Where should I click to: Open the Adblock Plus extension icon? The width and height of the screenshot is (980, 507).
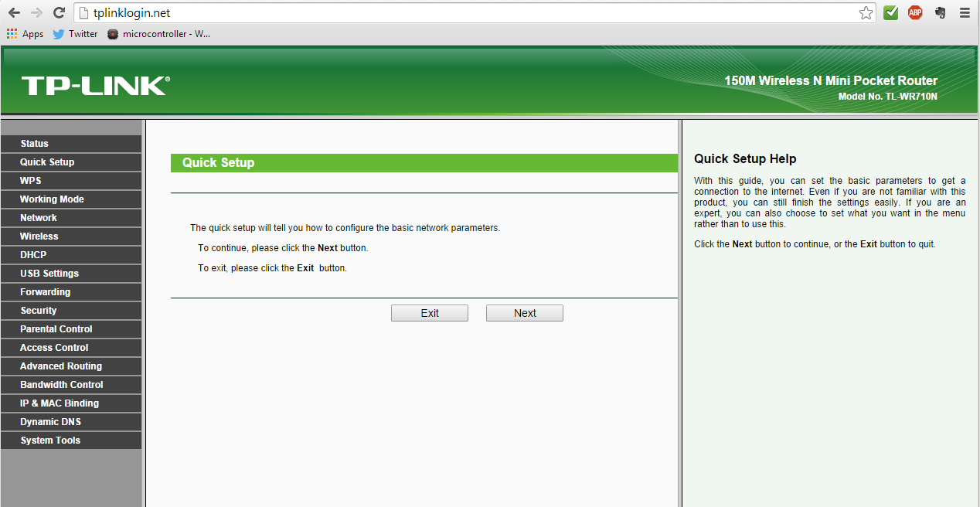(915, 12)
